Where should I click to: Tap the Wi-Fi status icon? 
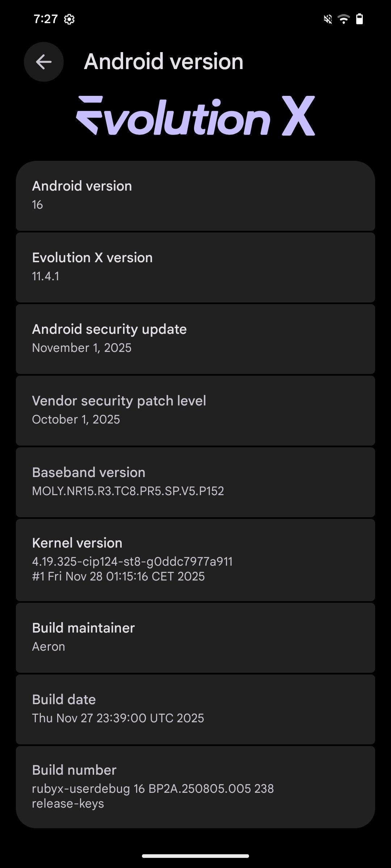click(343, 19)
